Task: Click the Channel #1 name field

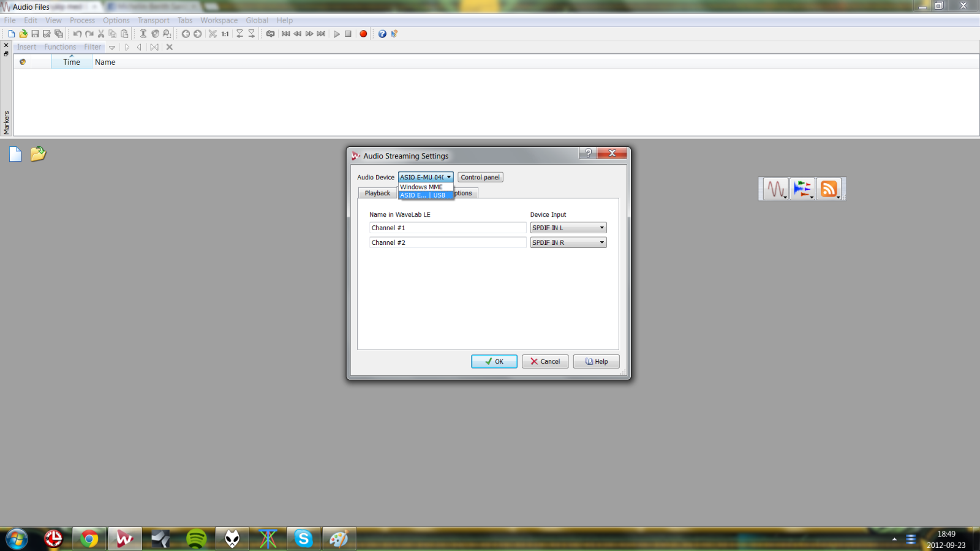Action: pyautogui.click(x=448, y=228)
